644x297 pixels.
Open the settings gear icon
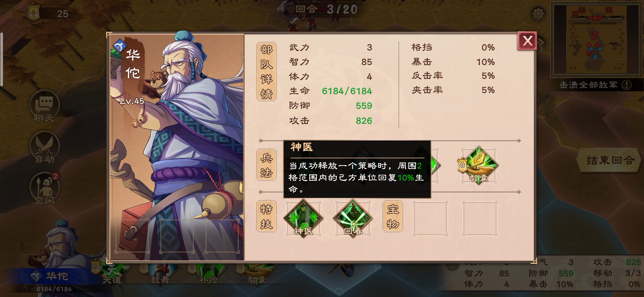pyautogui.click(x=538, y=14)
